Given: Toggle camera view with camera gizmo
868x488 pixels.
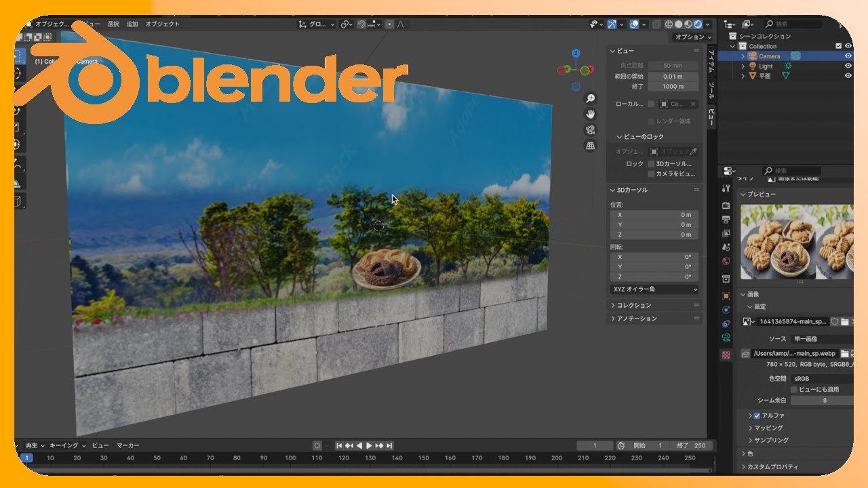Looking at the screenshot, I should (591, 130).
